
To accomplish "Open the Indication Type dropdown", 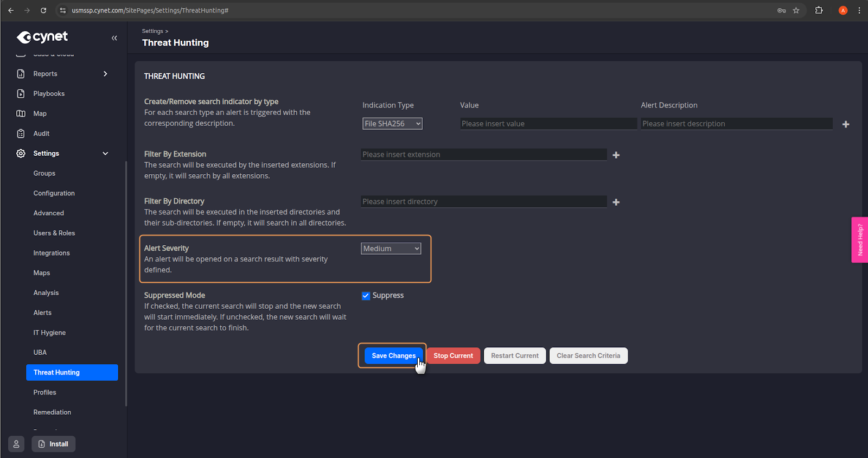I will pyautogui.click(x=392, y=124).
